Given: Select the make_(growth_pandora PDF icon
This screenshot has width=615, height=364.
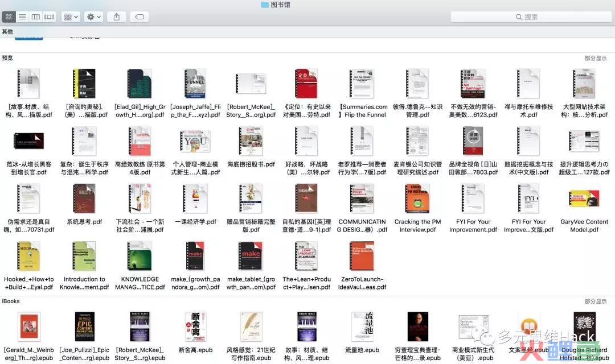Looking at the screenshot, I should [x=196, y=257].
